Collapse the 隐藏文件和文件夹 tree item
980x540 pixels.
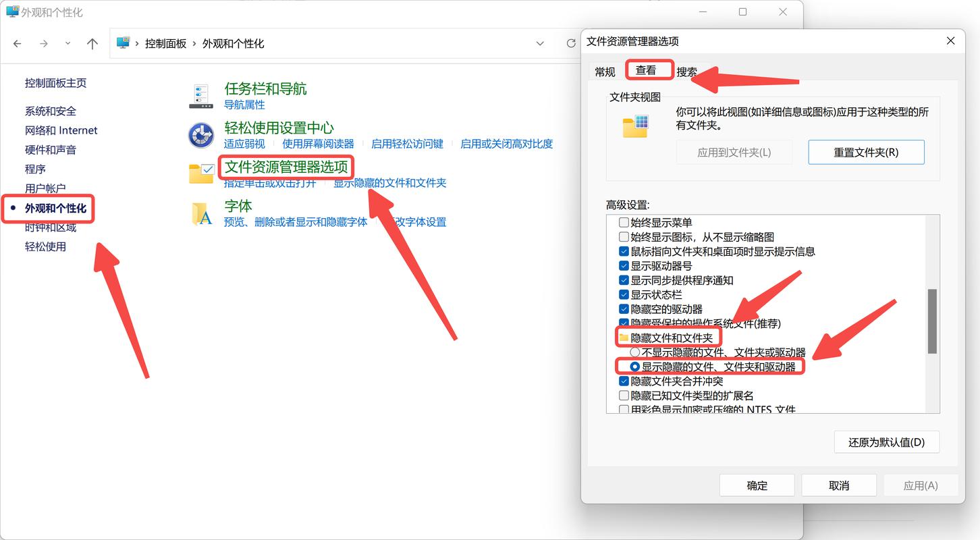(x=624, y=335)
